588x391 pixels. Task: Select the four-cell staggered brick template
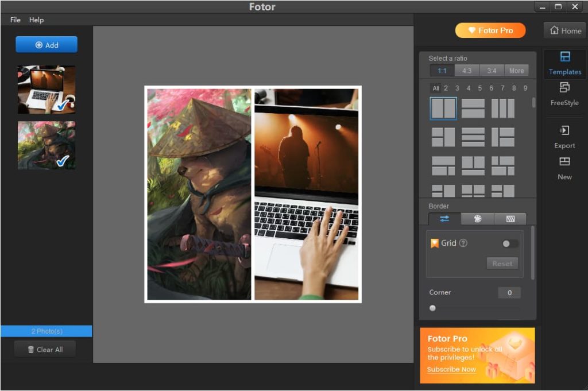503,166
